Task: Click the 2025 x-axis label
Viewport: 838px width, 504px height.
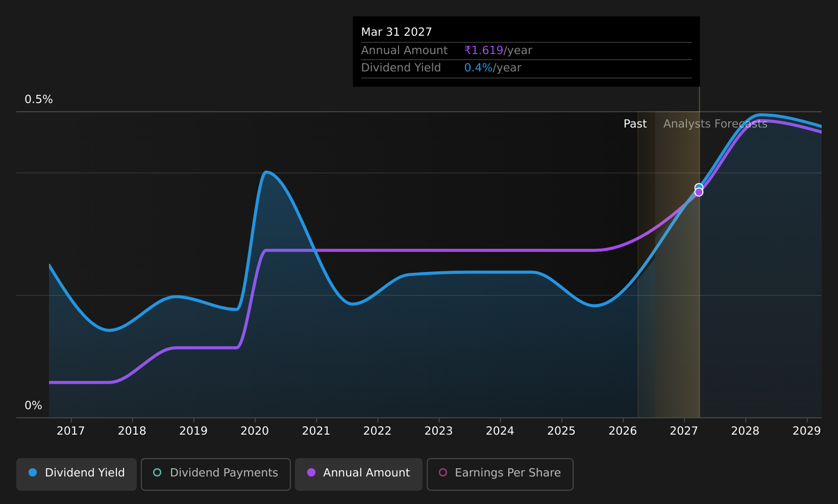Action: click(561, 431)
